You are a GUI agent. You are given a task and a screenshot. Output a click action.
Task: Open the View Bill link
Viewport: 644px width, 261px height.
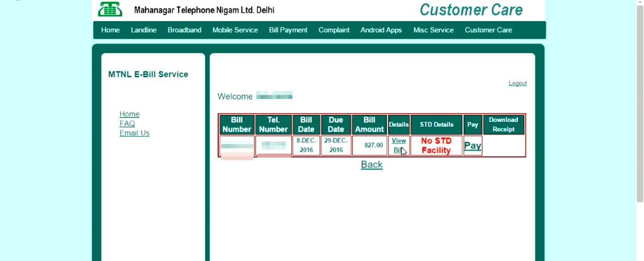click(x=399, y=146)
